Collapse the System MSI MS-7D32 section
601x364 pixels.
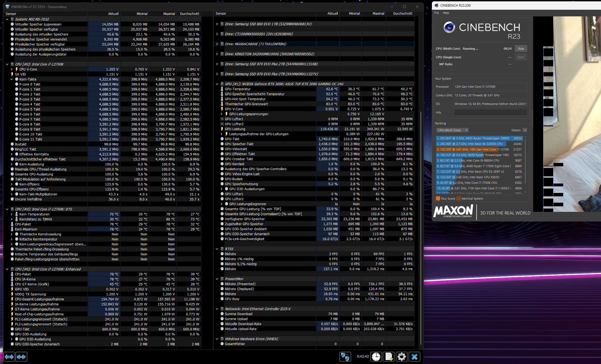click(x=7, y=19)
